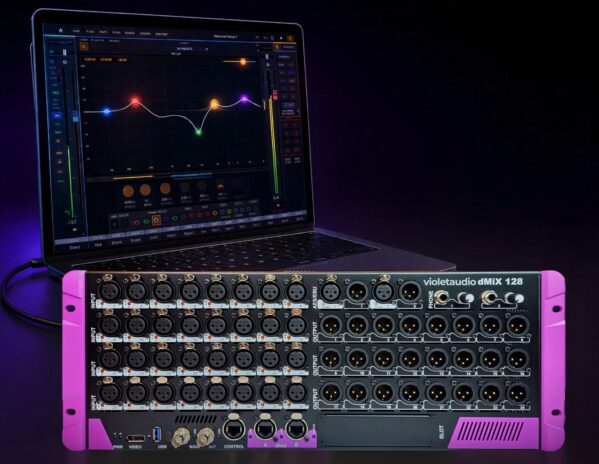The width and height of the screenshot is (599, 464).
Task: Select the red channel icon beside green one
Action: [136, 222]
